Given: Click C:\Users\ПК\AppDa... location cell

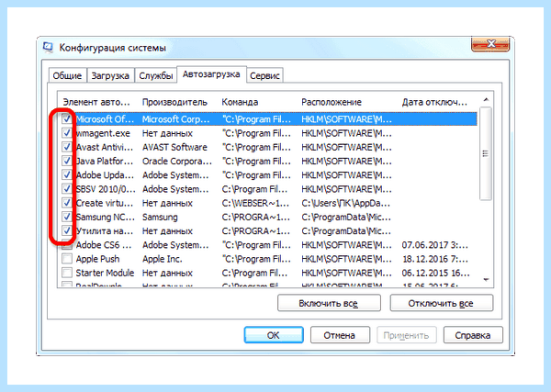Looking at the screenshot, I should (x=346, y=203).
